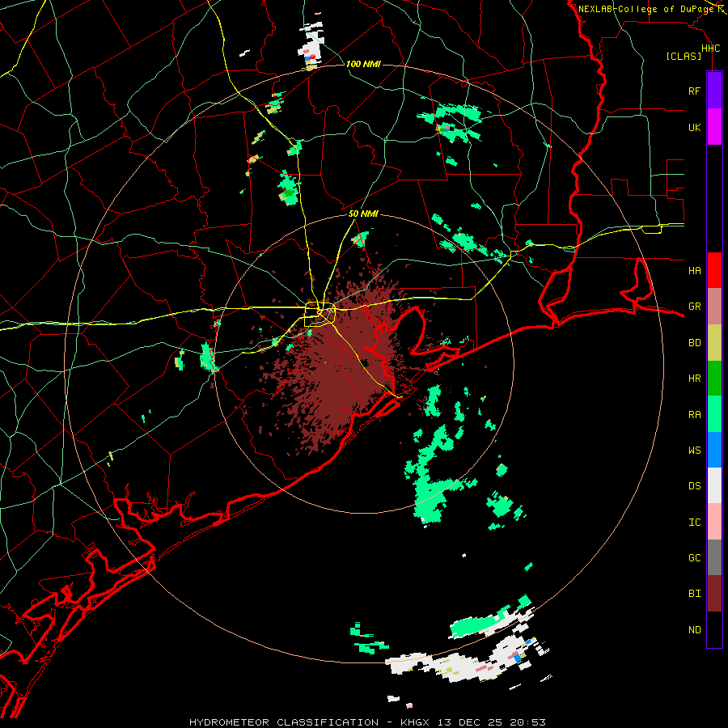Click the DS legend label
The height and width of the screenshot is (728, 728).
click(x=694, y=486)
